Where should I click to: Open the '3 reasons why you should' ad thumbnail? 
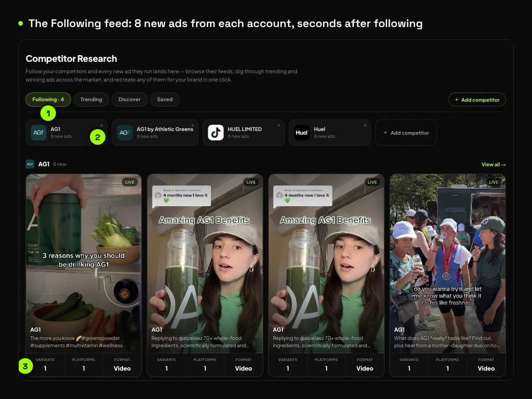click(83, 263)
